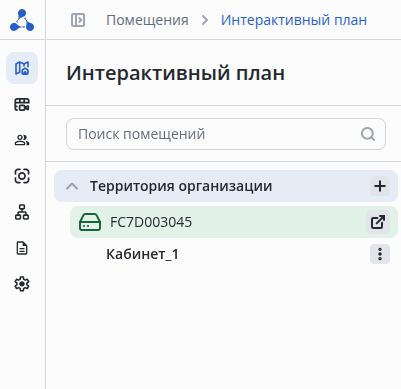Viewport: 401px width, 389px height.
Task: Open the network hierarchy sidebar icon
Action: point(22,212)
